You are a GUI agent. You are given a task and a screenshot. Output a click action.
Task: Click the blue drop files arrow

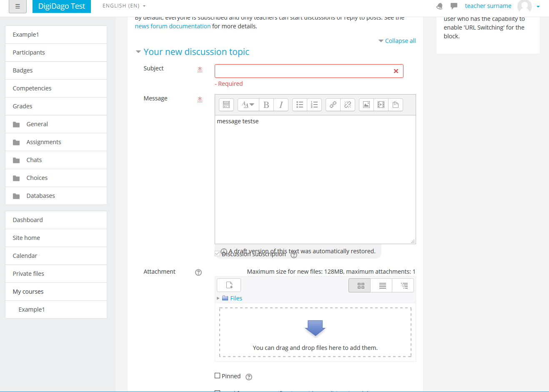315,328
